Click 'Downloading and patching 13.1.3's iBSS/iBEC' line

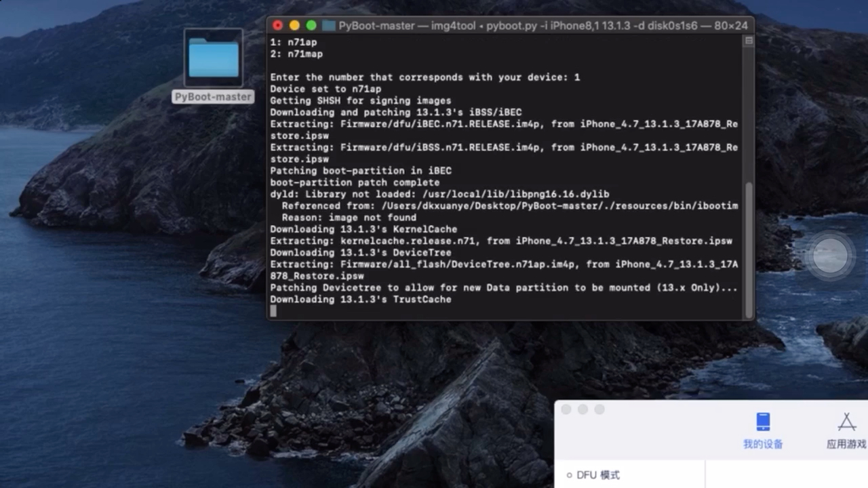coord(396,113)
